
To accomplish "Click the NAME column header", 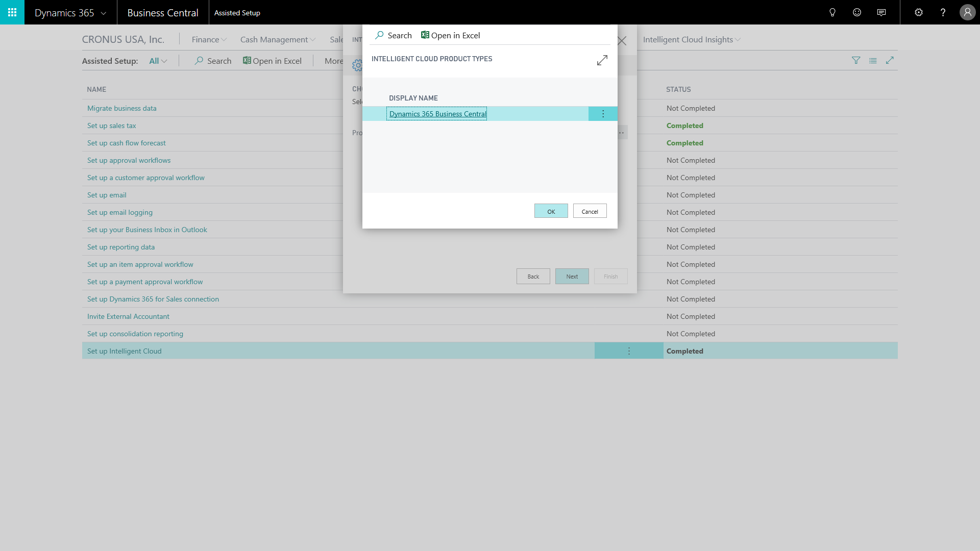I will click(x=96, y=89).
